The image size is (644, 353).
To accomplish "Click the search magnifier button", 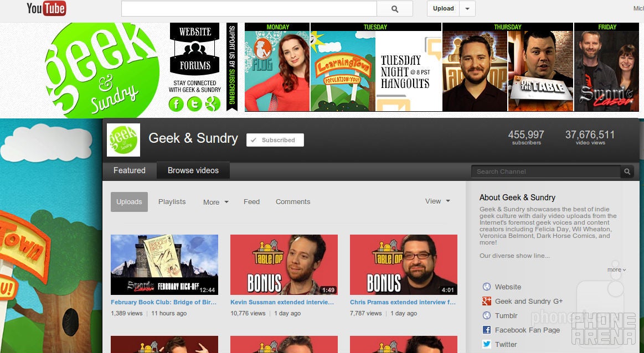I will coord(395,9).
